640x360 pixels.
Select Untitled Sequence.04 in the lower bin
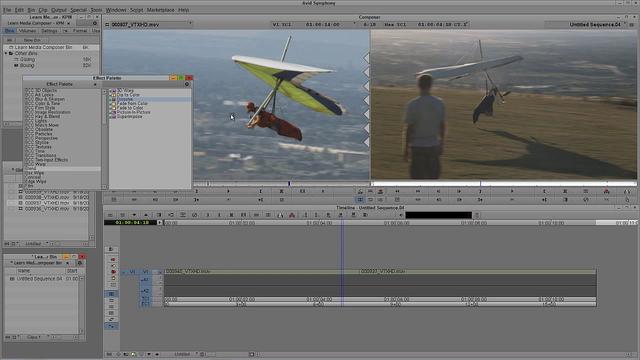tap(39, 279)
